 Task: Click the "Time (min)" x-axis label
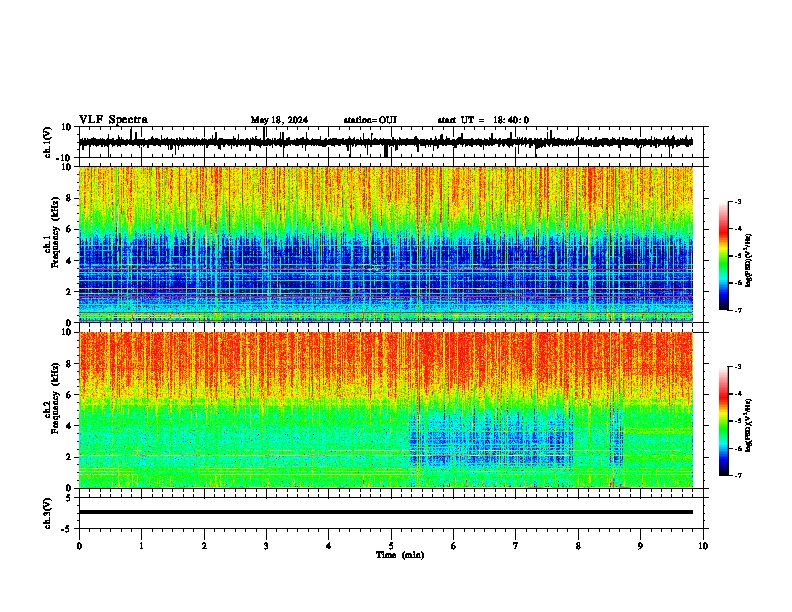pyautogui.click(x=400, y=555)
